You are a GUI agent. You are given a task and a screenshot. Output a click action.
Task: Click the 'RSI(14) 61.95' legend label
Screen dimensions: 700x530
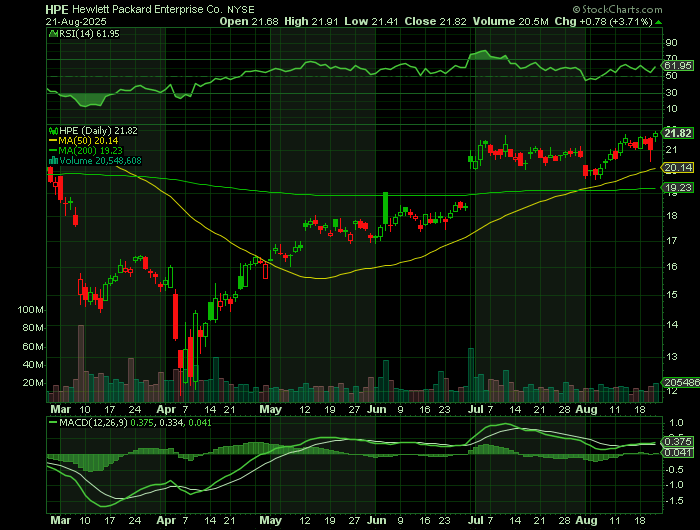coord(89,33)
